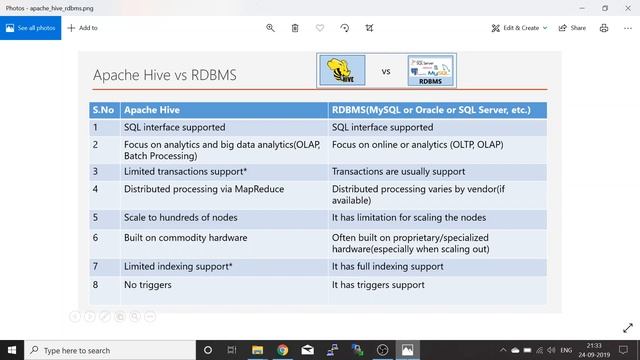Zoom the photo with magnifier icon
The height and width of the screenshot is (360, 640).
(x=270, y=28)
